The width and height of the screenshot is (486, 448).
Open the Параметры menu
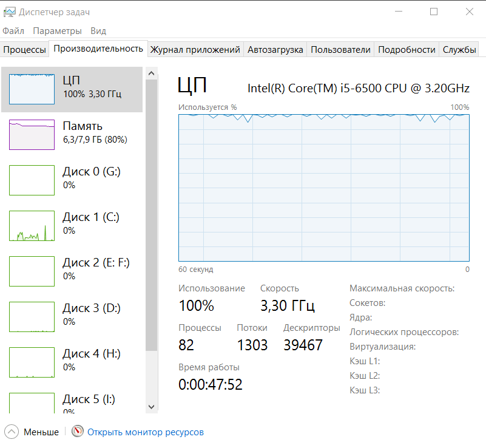(x=57, y=31)
